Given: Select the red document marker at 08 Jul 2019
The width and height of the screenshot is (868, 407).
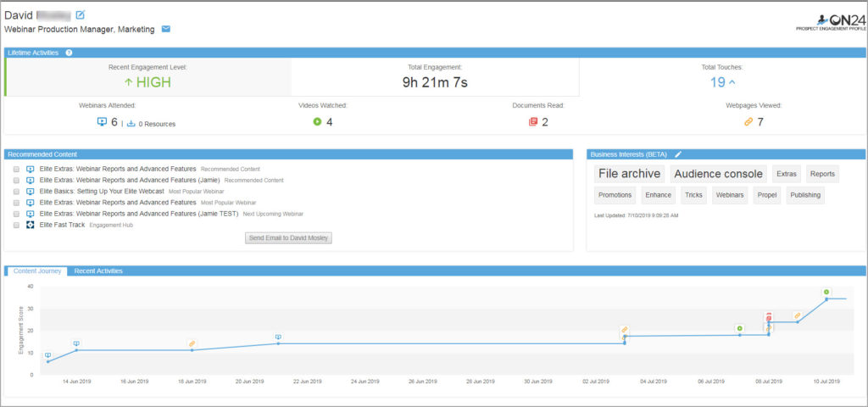Looking at the screenshot, I should point(768,317).
